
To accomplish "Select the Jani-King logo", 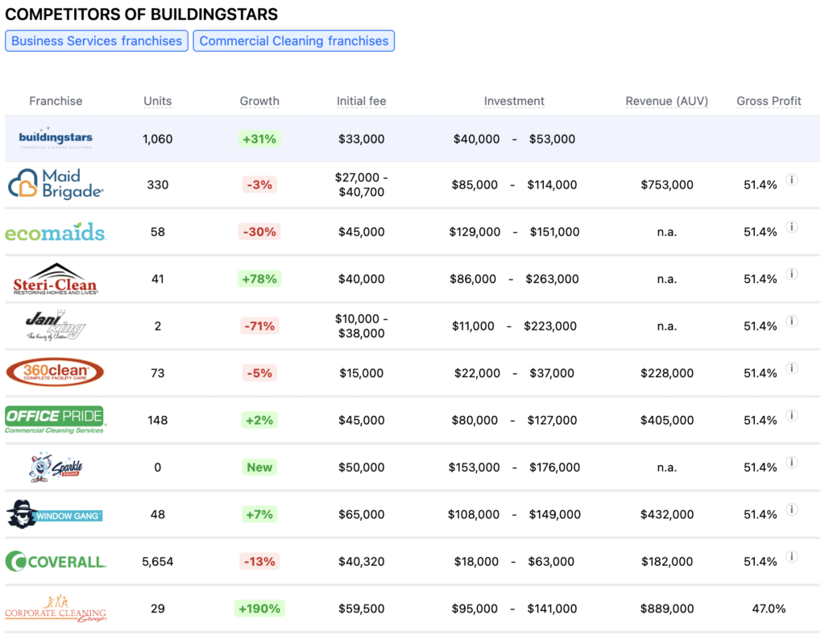I will [x=56, y=326].
